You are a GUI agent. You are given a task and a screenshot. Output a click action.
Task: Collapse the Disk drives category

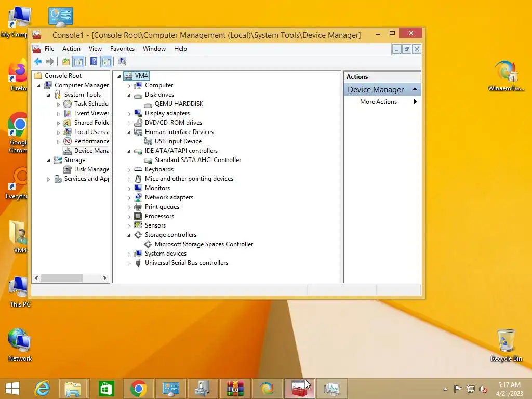[x=129, y=95]
